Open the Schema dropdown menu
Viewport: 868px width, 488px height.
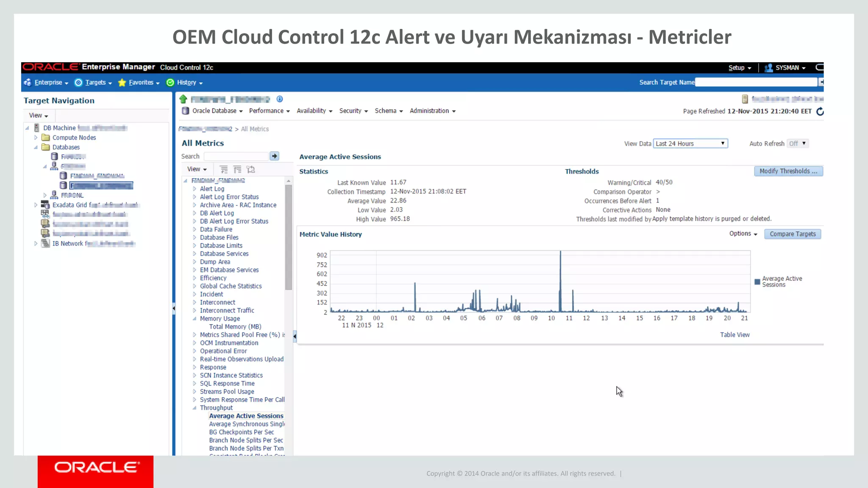tap(389, 111)
